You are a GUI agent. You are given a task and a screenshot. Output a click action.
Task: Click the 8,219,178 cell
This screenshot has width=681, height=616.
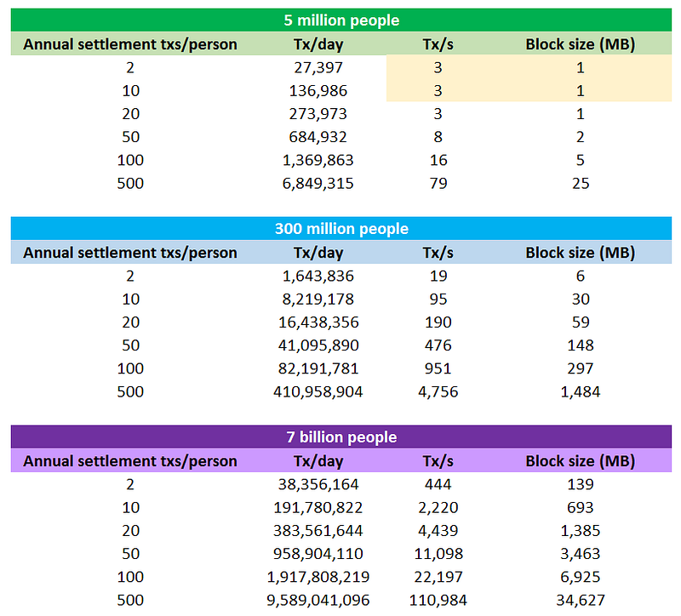318,299
